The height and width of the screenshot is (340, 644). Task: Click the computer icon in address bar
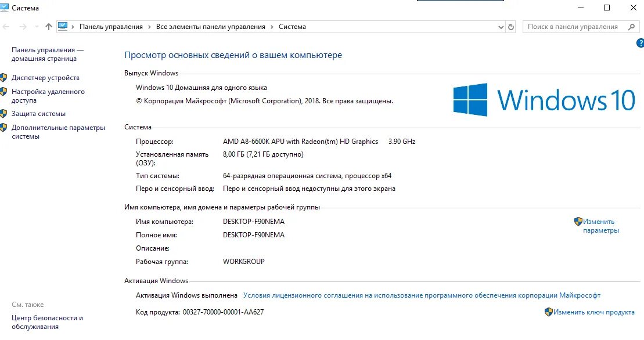pos(63,27)
